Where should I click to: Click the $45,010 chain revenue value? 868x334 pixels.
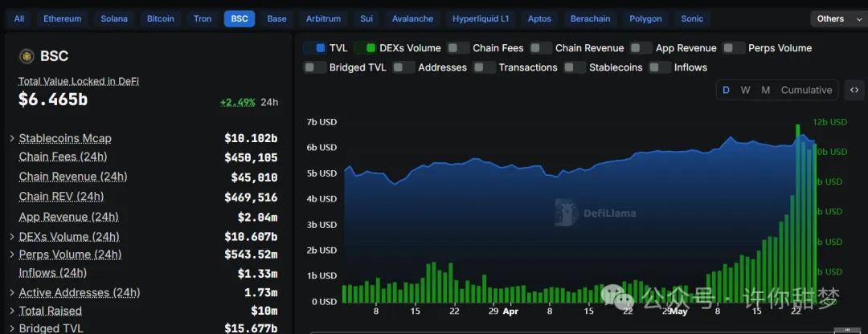point(255,177)
